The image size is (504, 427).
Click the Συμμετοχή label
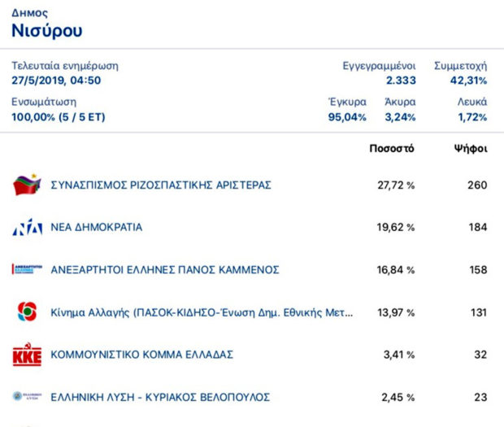coord(461,66)
